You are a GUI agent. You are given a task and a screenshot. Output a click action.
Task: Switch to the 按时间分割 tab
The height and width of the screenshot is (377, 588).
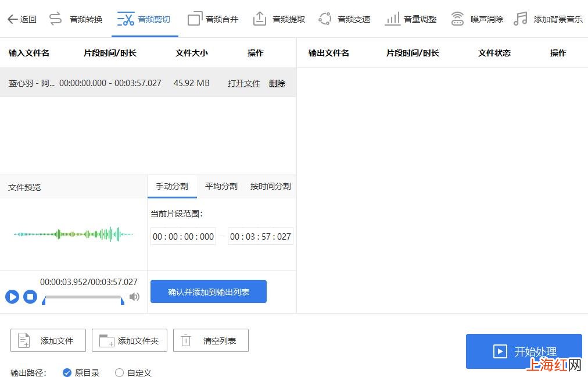(270, 186)
